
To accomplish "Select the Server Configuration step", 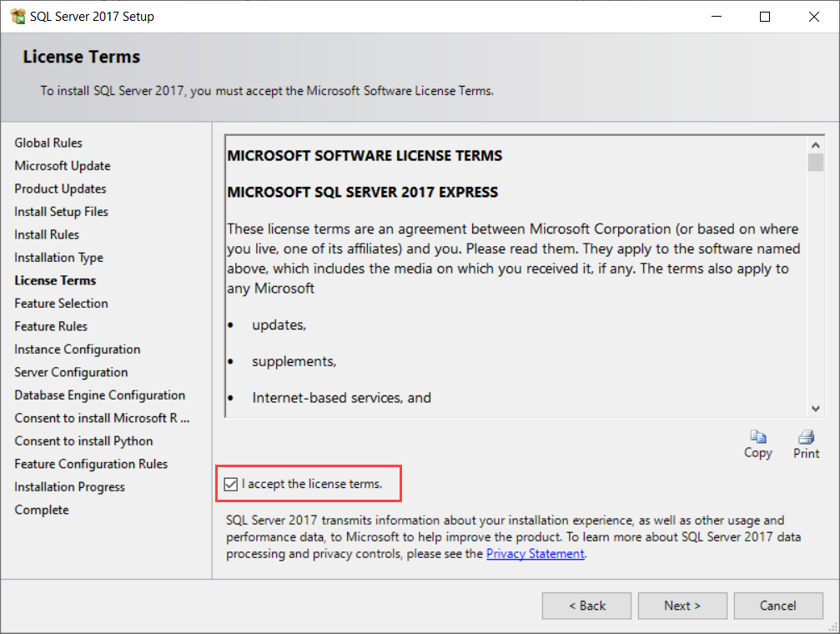I will click(71, 372).
